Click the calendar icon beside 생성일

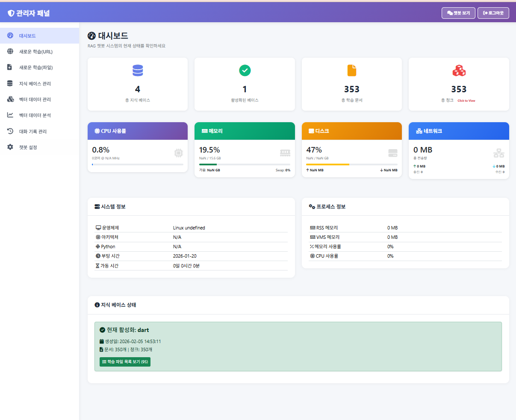101,341
